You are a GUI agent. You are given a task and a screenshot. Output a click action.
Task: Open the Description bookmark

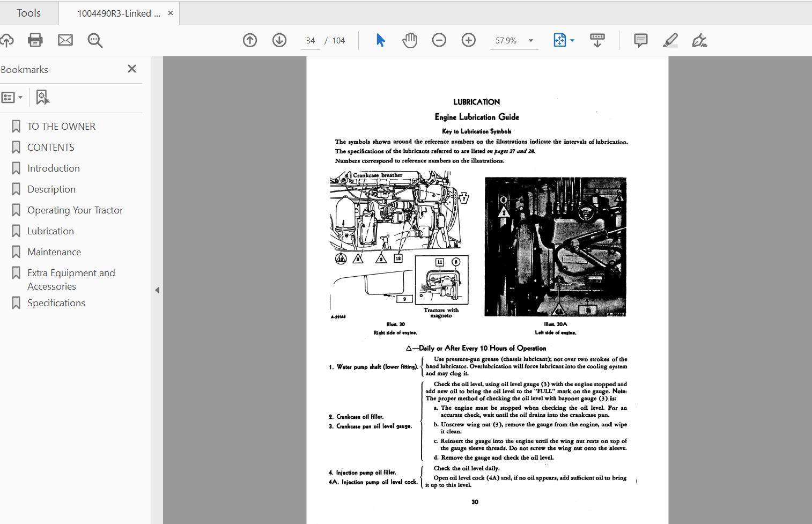coord(51,189)
